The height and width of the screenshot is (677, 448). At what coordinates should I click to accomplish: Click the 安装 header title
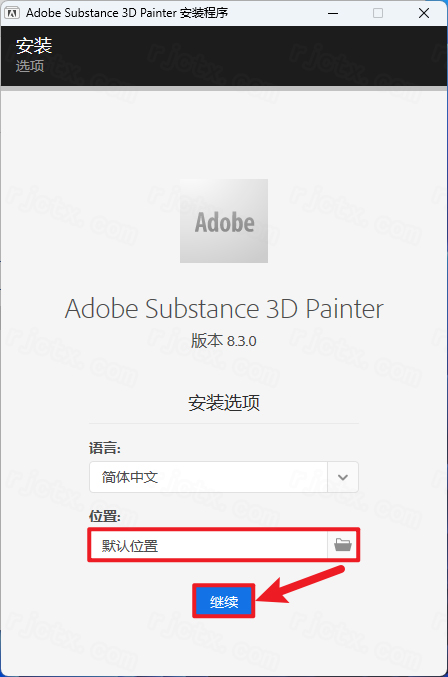34,46
